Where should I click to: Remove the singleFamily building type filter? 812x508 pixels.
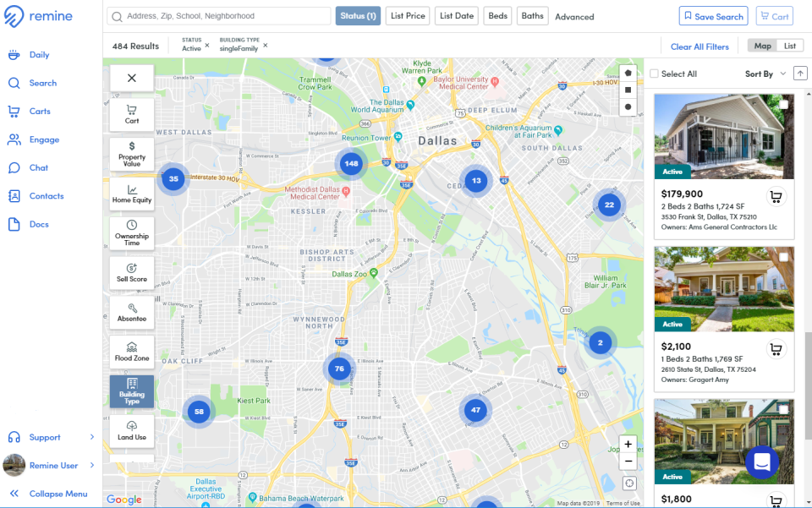[x=265, y=46]
